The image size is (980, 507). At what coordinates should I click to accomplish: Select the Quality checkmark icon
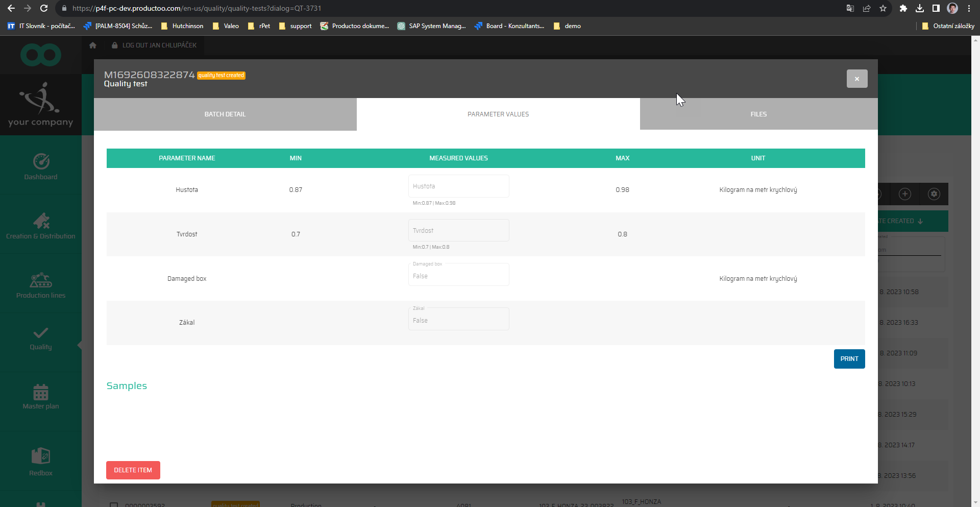(x=41, y=333)
